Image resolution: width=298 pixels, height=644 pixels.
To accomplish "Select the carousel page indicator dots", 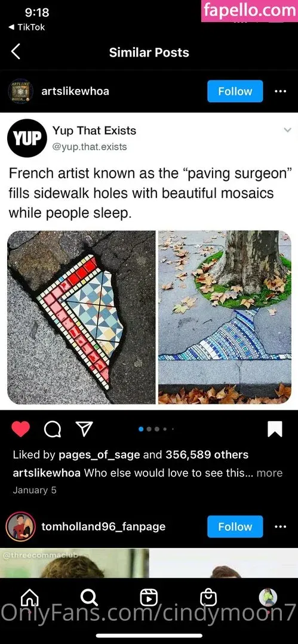I will tap(156, 429).
